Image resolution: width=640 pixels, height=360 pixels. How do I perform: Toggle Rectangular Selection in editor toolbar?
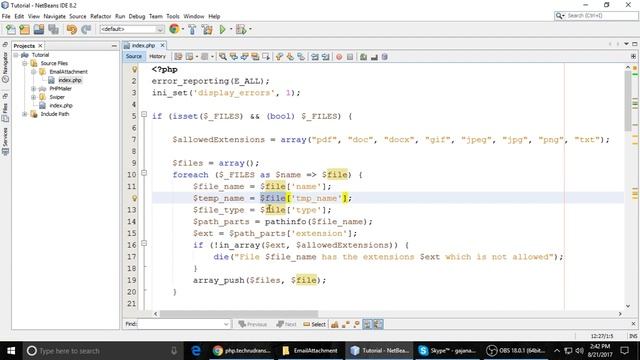click(266, 57)
